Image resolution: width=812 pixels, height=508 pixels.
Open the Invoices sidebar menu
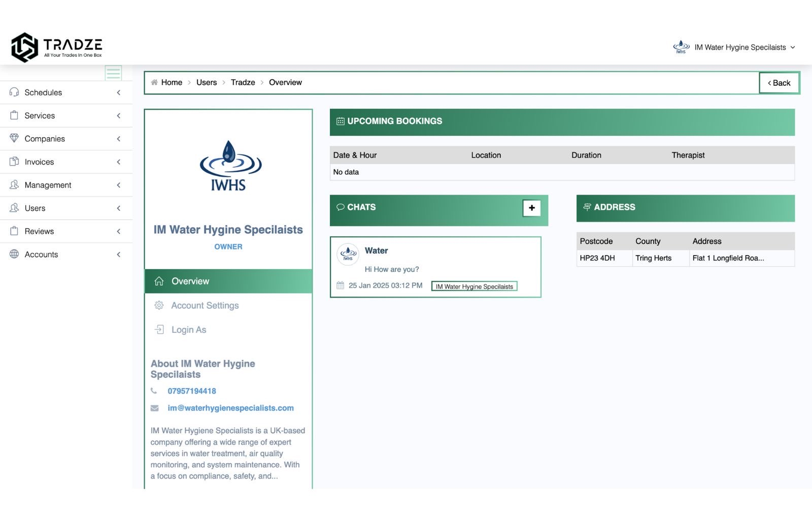pos(66,162)
